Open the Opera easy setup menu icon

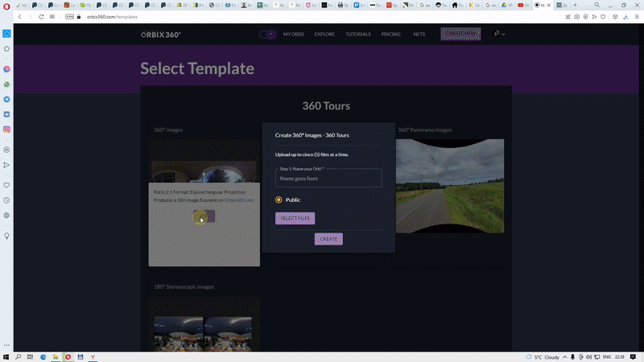[637, 17]
